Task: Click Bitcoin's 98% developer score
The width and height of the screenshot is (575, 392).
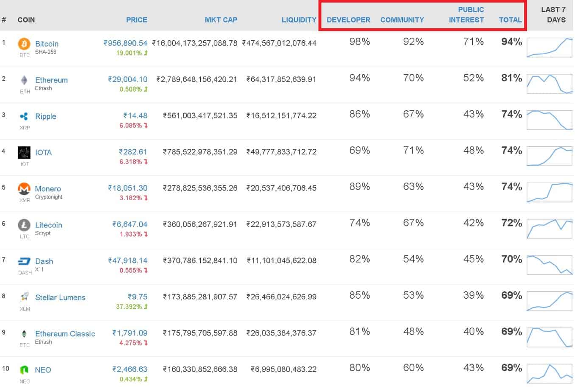Action: point(359,42)
